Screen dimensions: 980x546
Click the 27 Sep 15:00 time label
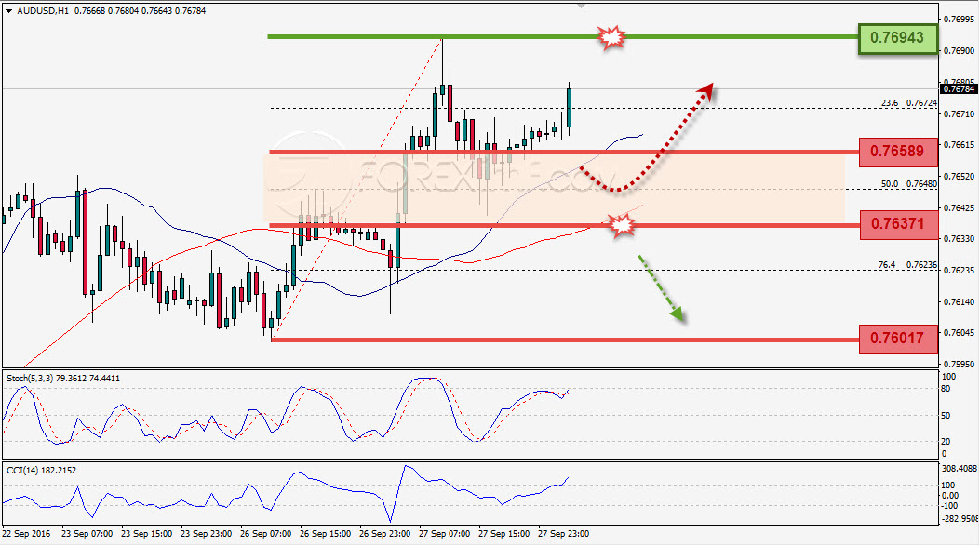[503, 534]
